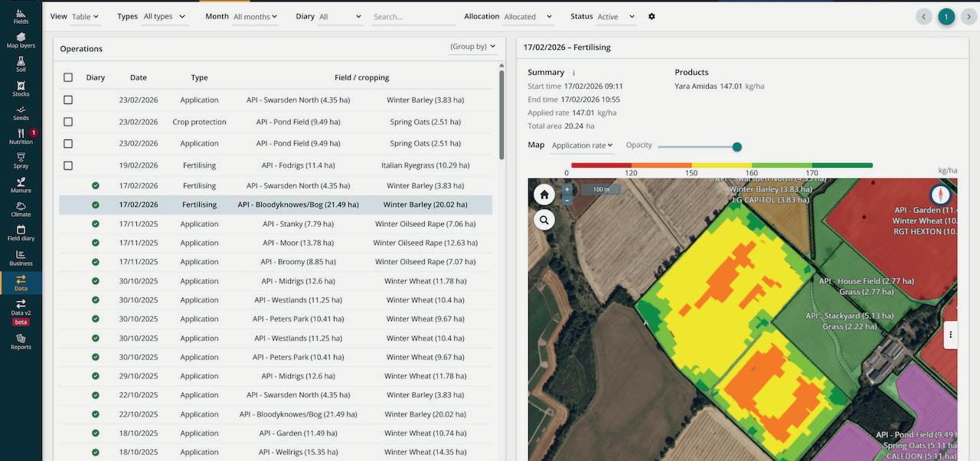Check the Swarsden North 23/02/2026 row checkbox

pyautogui.click(x=68, y=100)
